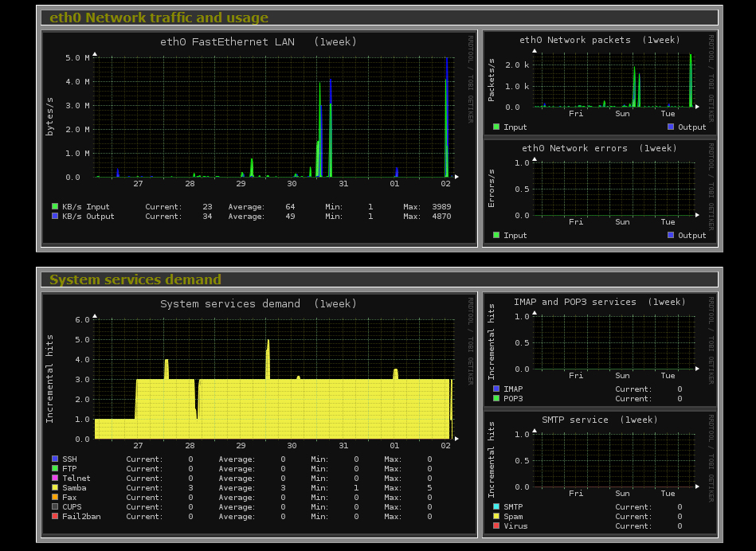
Task: Click the Output swatch under Network packets
Action: click(x=671, y=127)
